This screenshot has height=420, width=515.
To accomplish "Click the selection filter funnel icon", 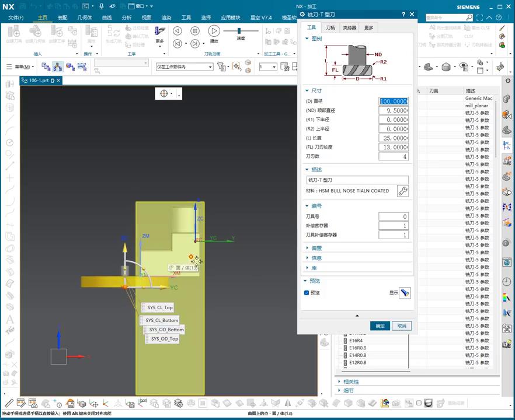I will coord(222,67).
